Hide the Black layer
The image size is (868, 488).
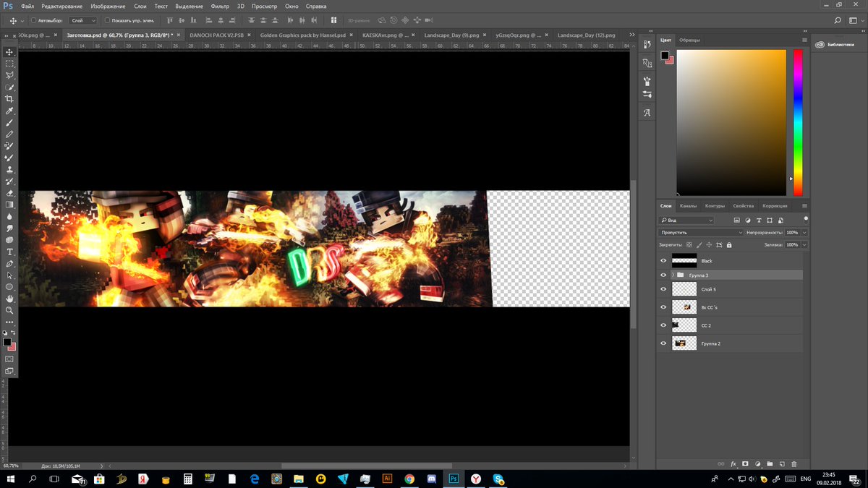[x=663, y=261]
